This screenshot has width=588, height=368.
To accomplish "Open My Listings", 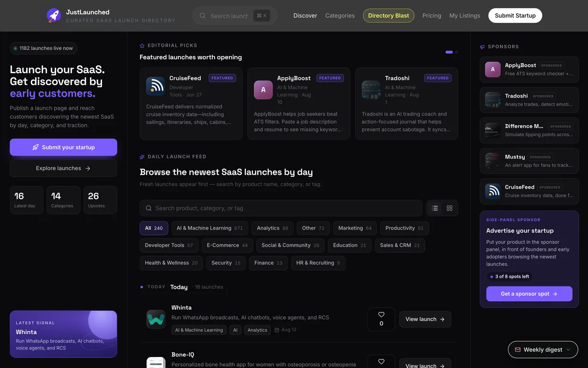I will tap(465, 16).
